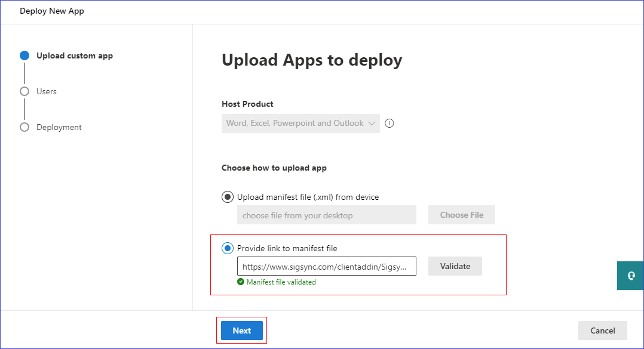This screenshot has width=644, height=349.
Task: Click into the manifest URL text field
Action: pyautogui.click(x=326, y=267)
